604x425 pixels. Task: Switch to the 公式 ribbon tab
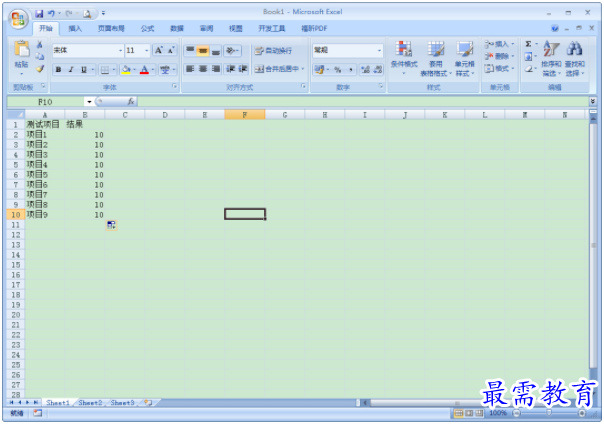147,29
